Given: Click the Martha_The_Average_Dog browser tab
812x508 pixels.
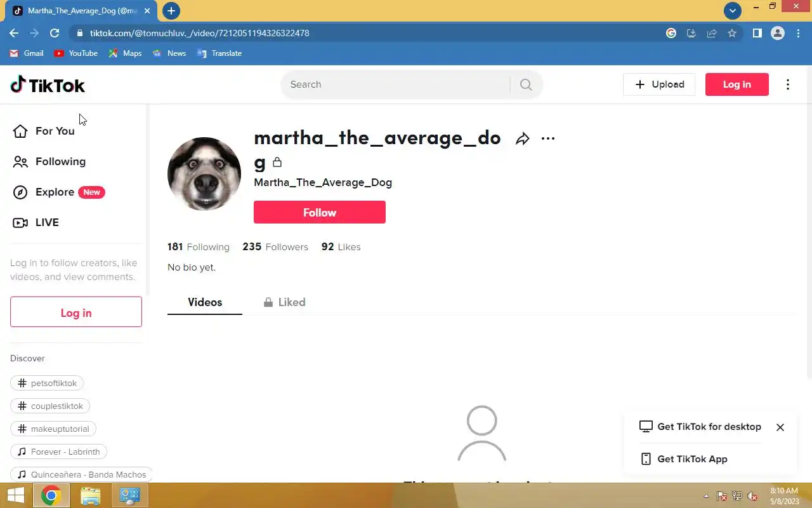Looking at the screenshot, I should pyautogui.click(x=82, y=11).
